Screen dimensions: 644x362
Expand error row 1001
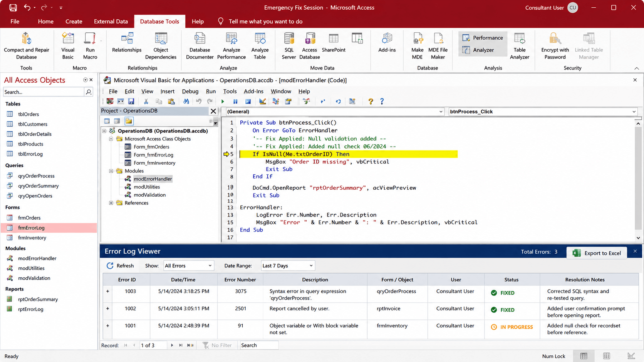click(x=107, y=325)
